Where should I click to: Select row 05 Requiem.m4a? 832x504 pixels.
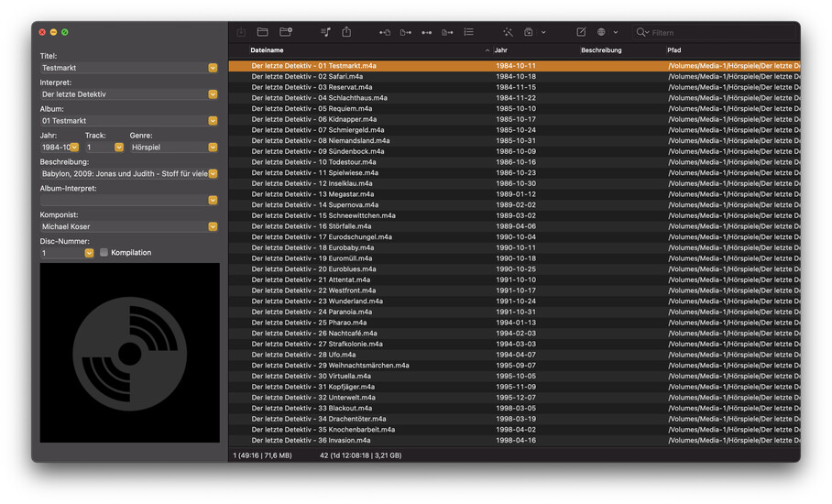tap(514, 109)
